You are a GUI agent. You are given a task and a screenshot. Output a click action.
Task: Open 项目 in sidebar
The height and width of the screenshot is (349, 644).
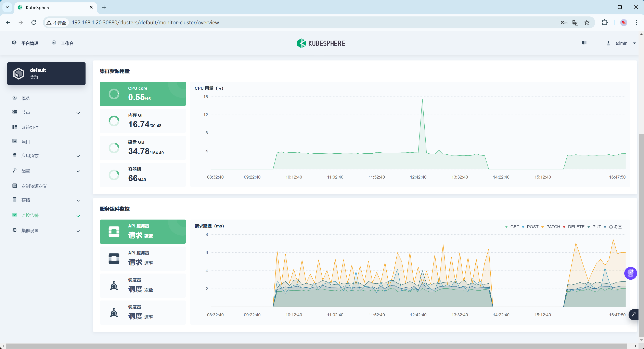pyautogui.click(x=26, y=142)
